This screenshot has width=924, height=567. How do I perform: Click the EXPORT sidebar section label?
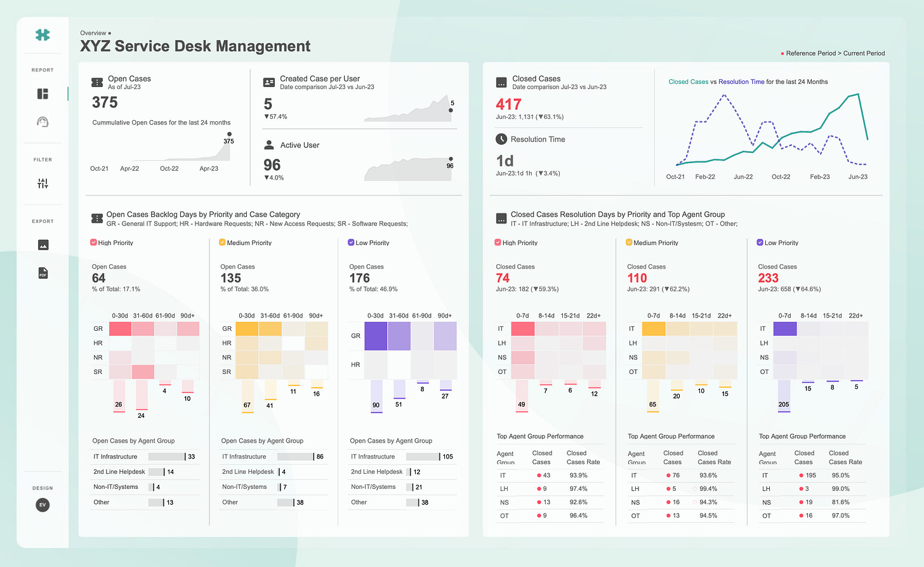43,222
